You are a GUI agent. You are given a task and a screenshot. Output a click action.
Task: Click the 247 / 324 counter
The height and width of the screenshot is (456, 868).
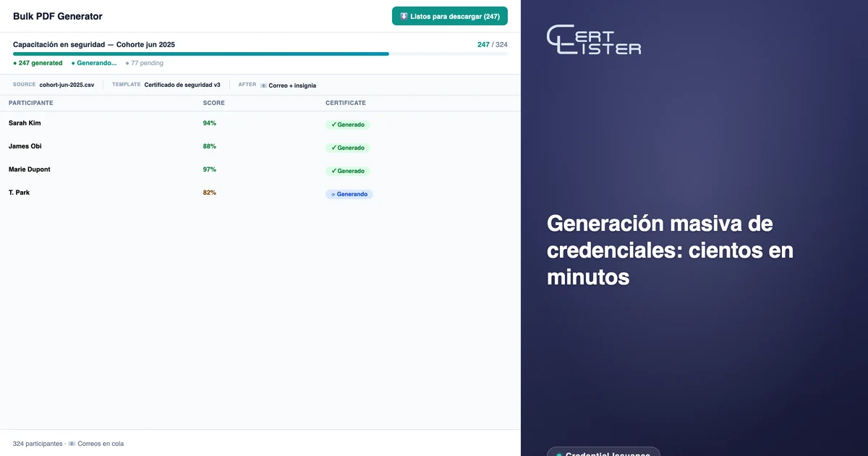point(493,44)
